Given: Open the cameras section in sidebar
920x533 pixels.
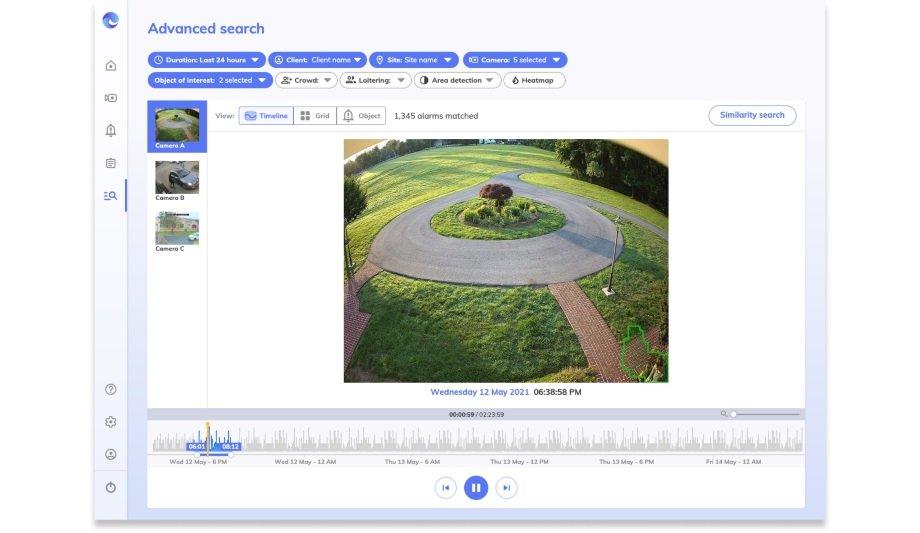Looking at the screenshot, I should 111,98.
